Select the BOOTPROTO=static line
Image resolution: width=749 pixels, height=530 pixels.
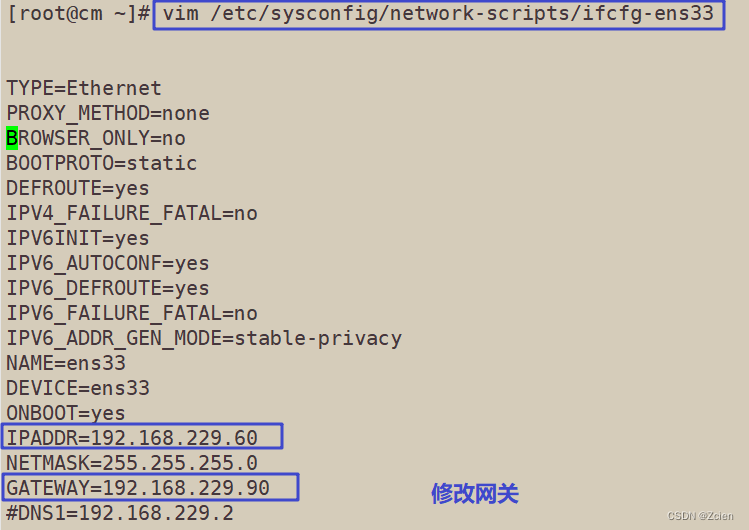(102, 163)
